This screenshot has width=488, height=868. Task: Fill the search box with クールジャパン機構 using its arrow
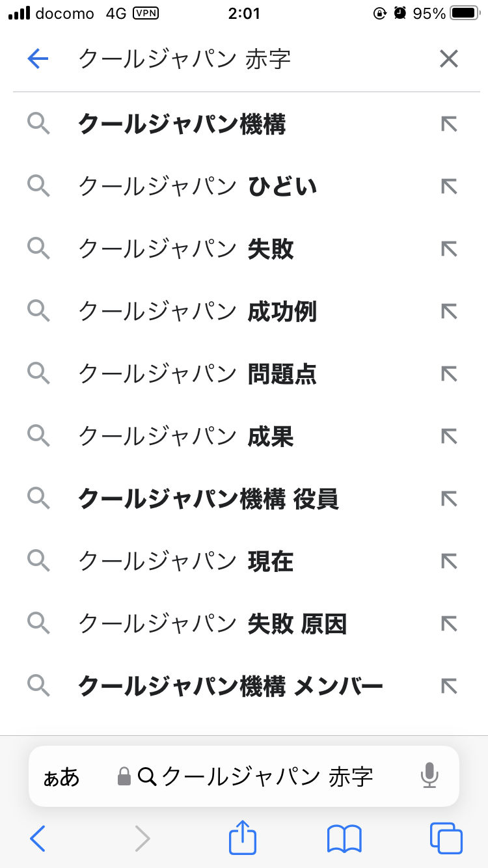coord(449,124)
